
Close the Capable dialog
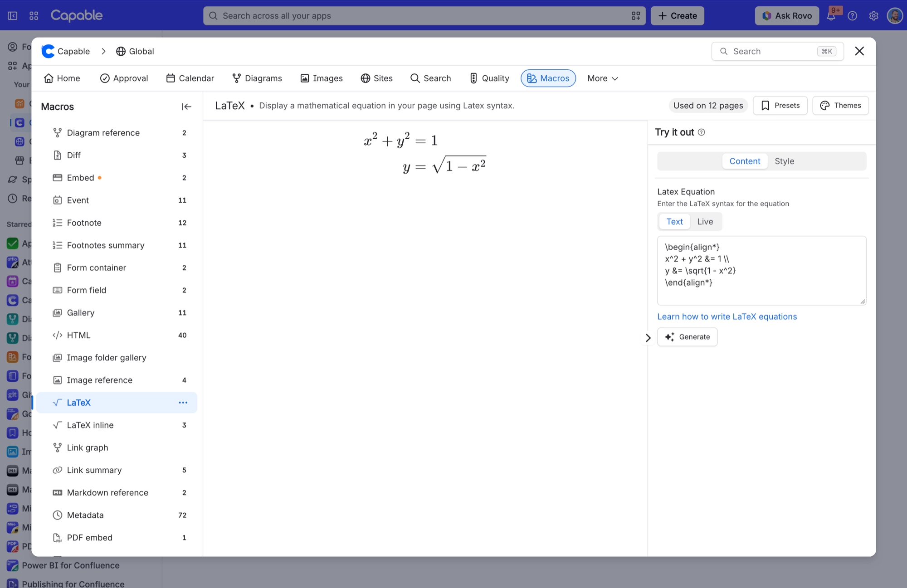coord(859,51)
